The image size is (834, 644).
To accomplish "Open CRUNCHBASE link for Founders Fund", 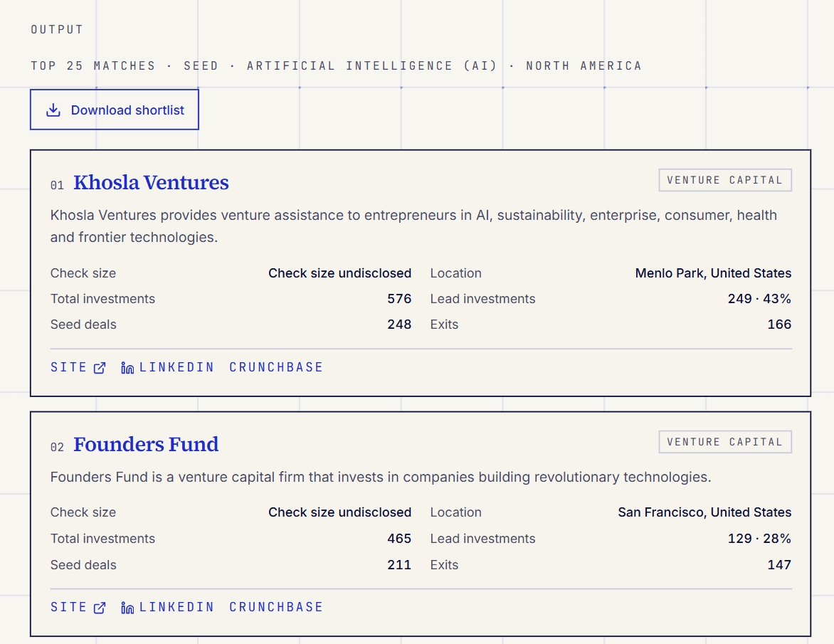I will [276, 607].
